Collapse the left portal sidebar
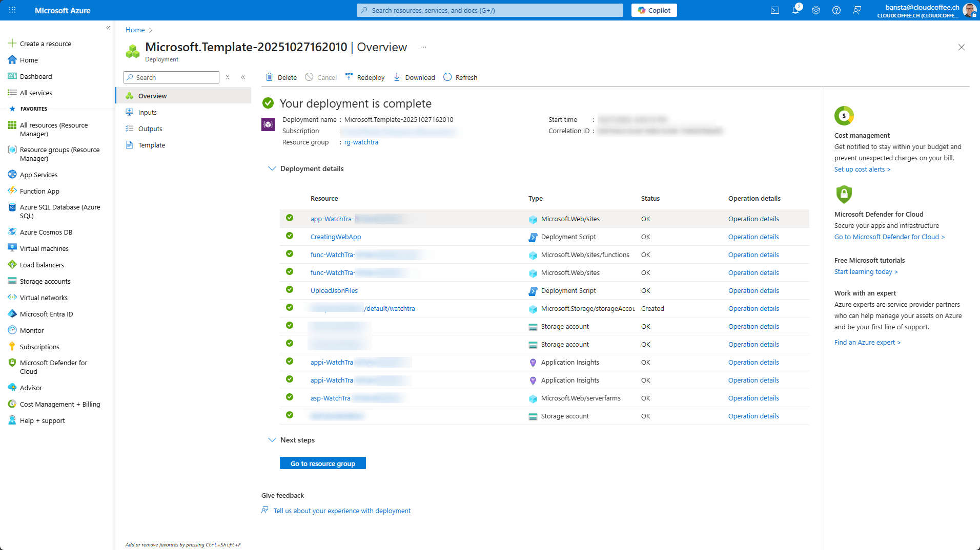 [108, 28]
